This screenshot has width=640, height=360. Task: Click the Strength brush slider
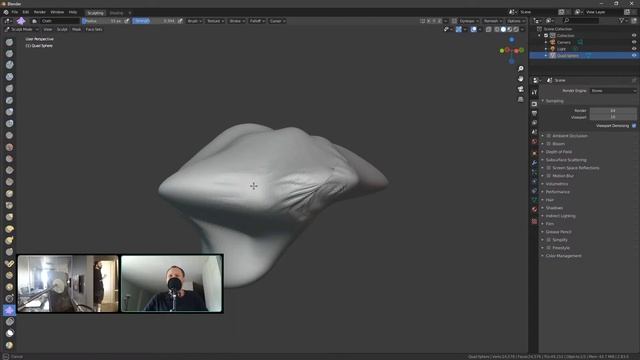[154, 21]
